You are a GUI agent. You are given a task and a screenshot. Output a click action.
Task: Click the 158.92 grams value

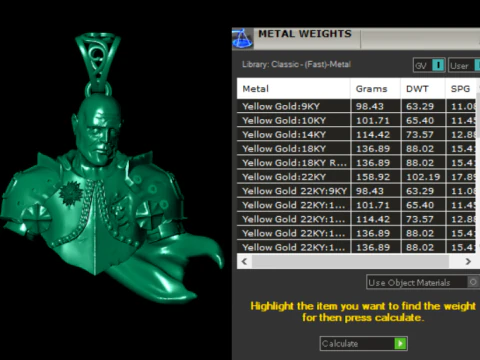click(x=373, y=177)
